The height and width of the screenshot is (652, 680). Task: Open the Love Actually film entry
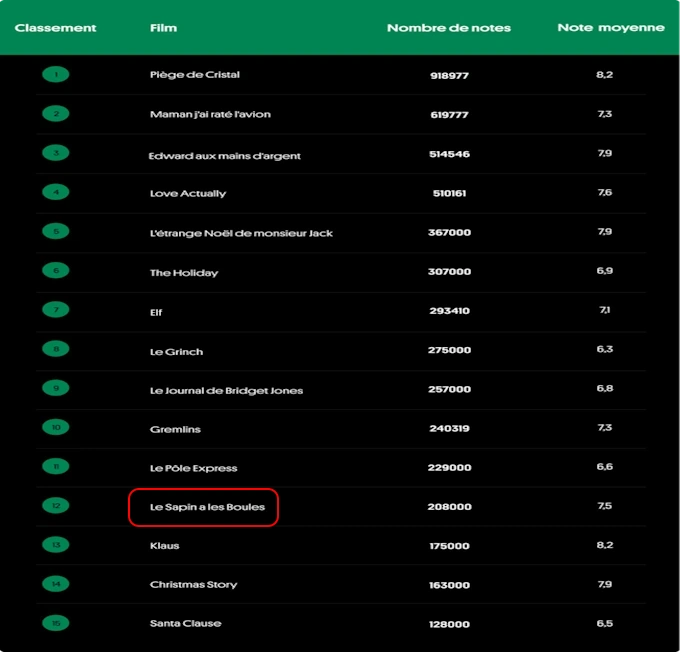coord(188,193)
